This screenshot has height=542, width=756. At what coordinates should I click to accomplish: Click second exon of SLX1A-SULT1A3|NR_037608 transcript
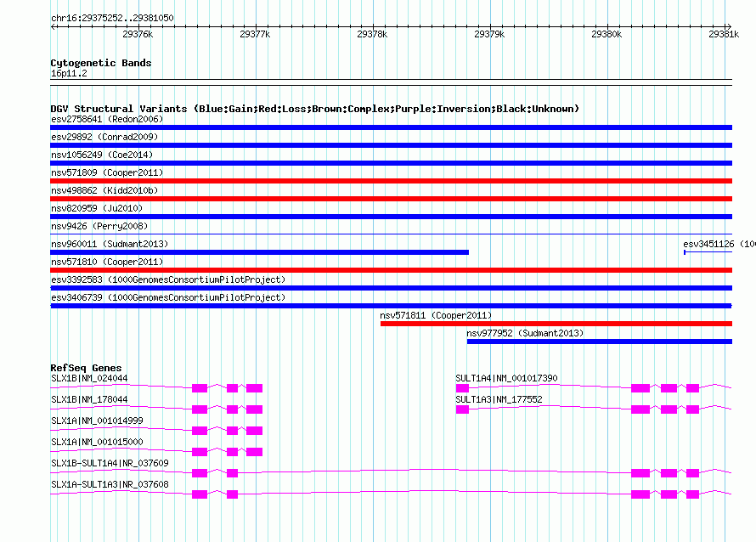(x=233, y=494)
